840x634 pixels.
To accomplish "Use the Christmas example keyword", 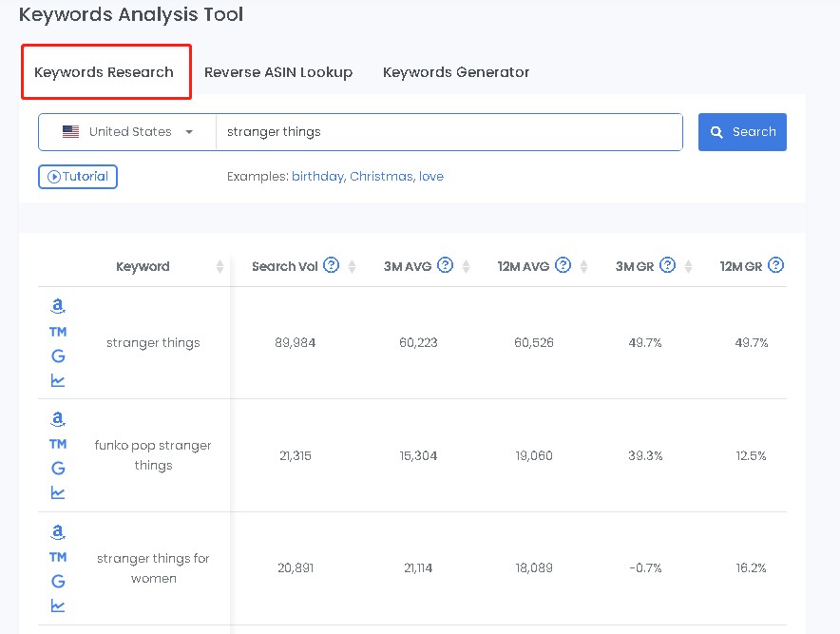I will (381, 176).
